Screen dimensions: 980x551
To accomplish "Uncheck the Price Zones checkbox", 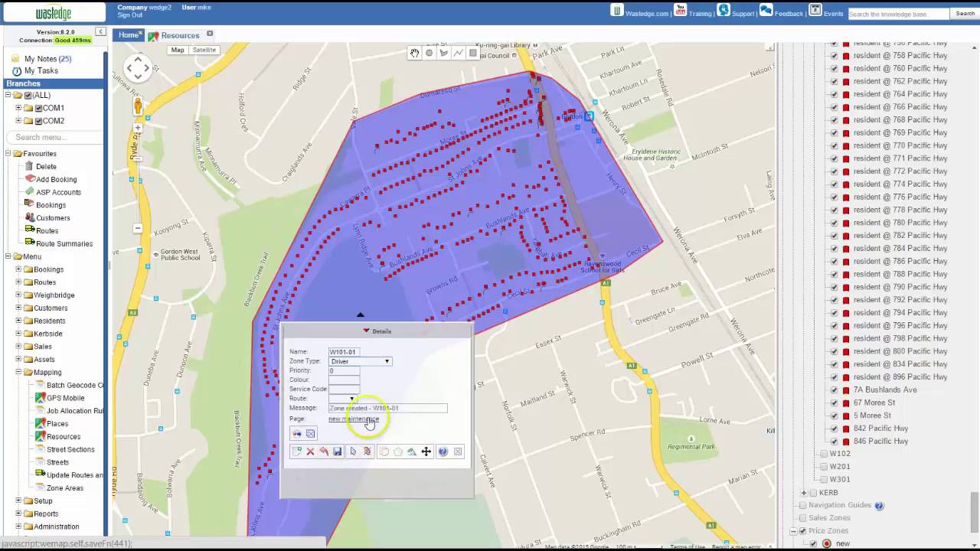I will [802, 531].
